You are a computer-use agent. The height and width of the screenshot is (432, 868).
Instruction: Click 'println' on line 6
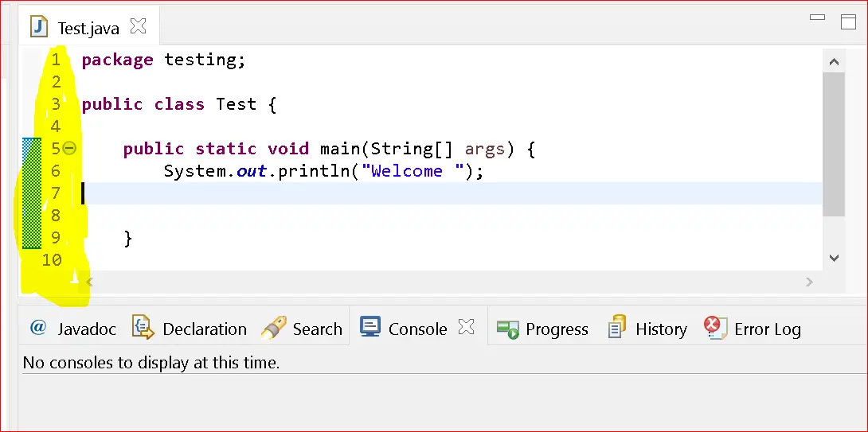point(315,172)
